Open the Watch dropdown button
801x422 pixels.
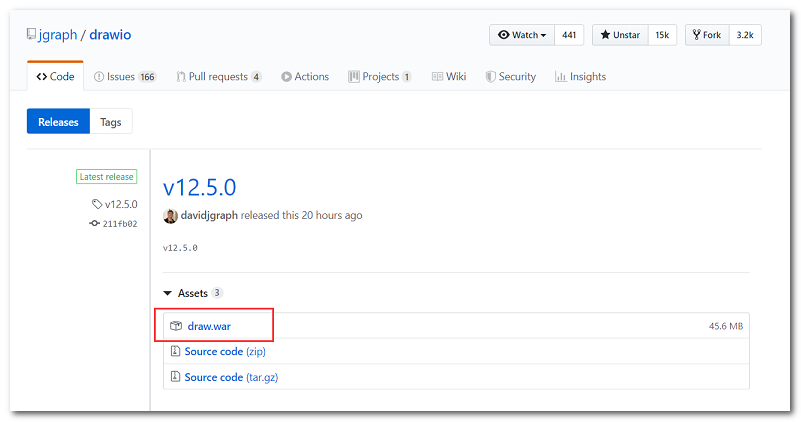pyautogui.click(x=522, y=35)
